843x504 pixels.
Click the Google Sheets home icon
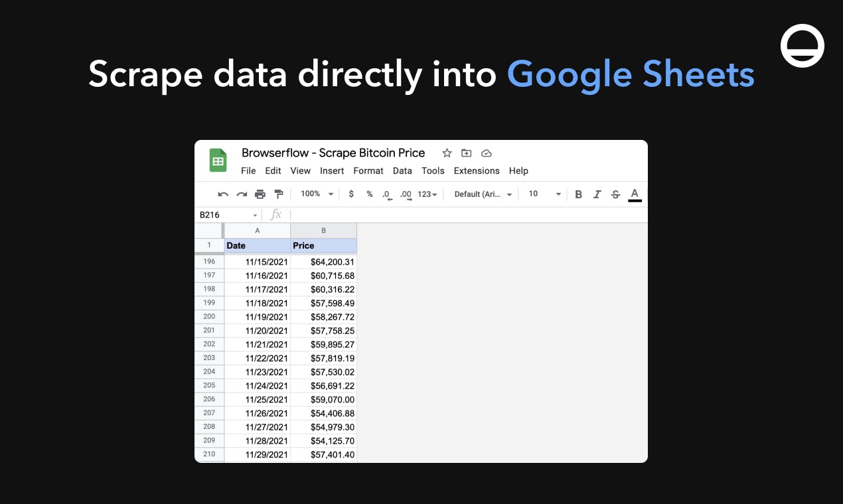pyautogui.click(x=218, y=160)
